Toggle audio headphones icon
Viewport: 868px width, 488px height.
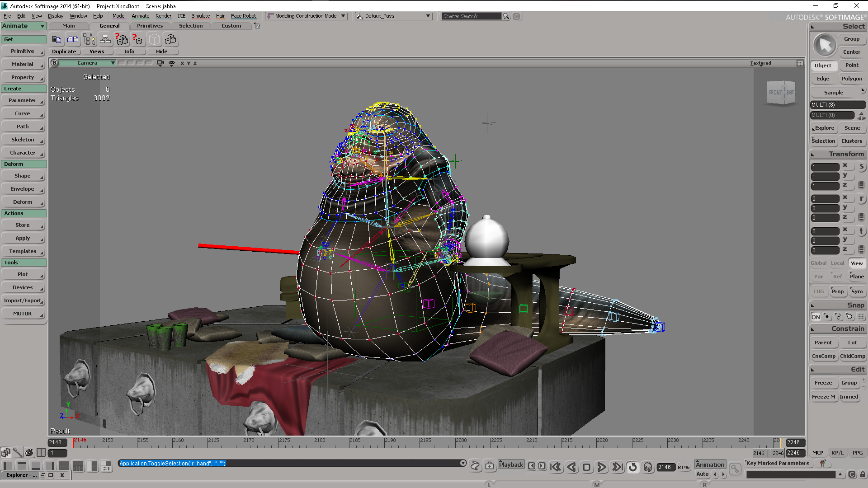coord(648,467)
